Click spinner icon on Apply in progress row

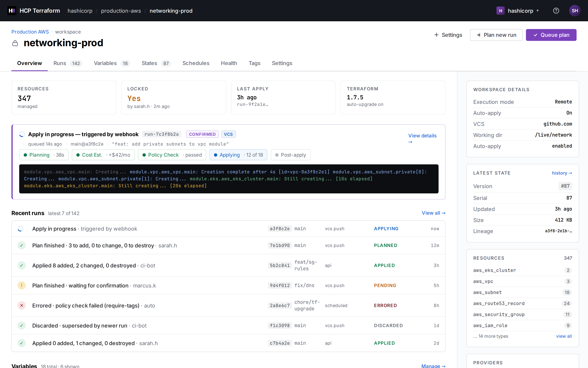[20, 229]
